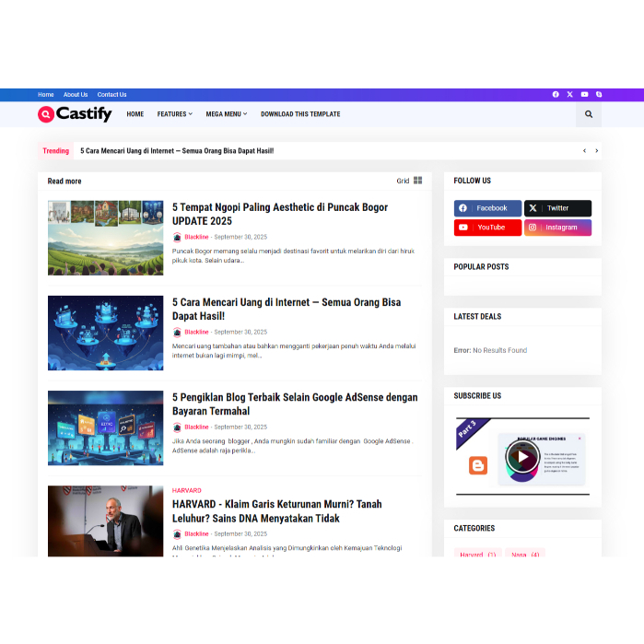Follow on Instagram button
This screenshot has height=644, width=644.
[x=557, y=228]
